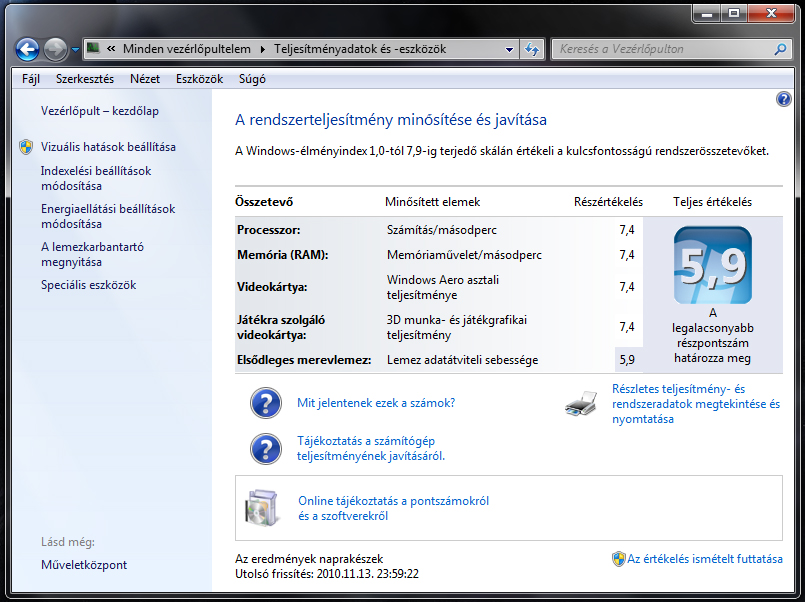Open 'A lemezkarbantartó megnyitása'

click(x=92, y=254)
